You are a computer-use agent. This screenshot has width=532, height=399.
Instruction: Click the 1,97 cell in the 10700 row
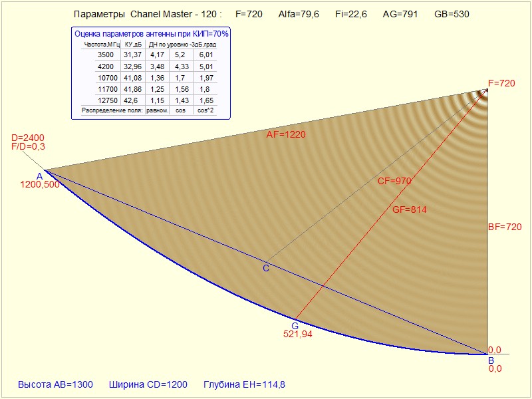[x=206, y=78]
